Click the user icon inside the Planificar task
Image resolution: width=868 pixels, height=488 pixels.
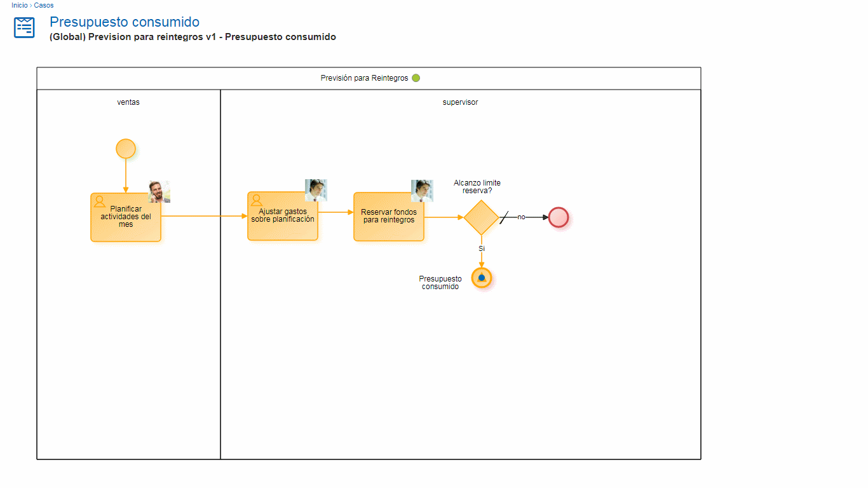[x=100, y=201]
